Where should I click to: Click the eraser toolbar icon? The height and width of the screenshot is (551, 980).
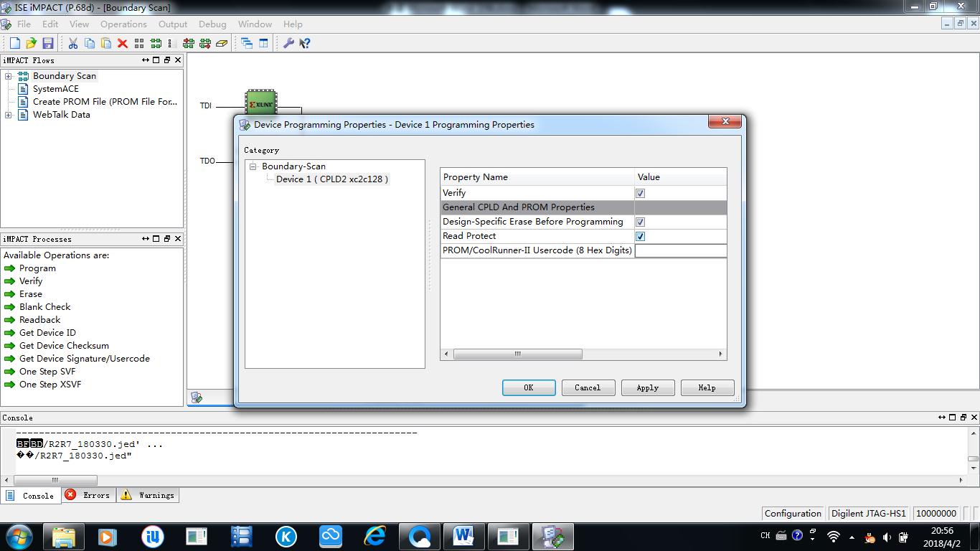(222, 43)
